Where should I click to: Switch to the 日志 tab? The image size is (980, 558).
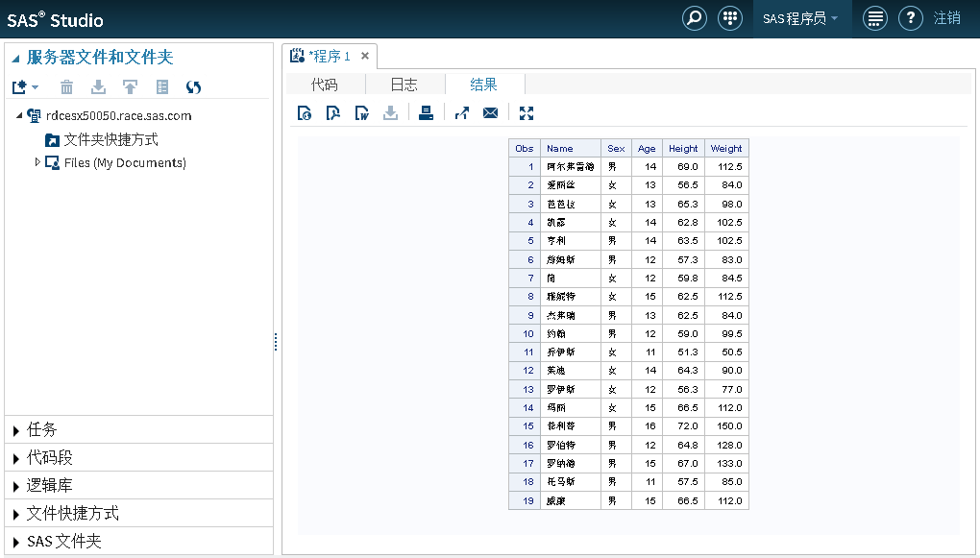click(x=404, y=84)
